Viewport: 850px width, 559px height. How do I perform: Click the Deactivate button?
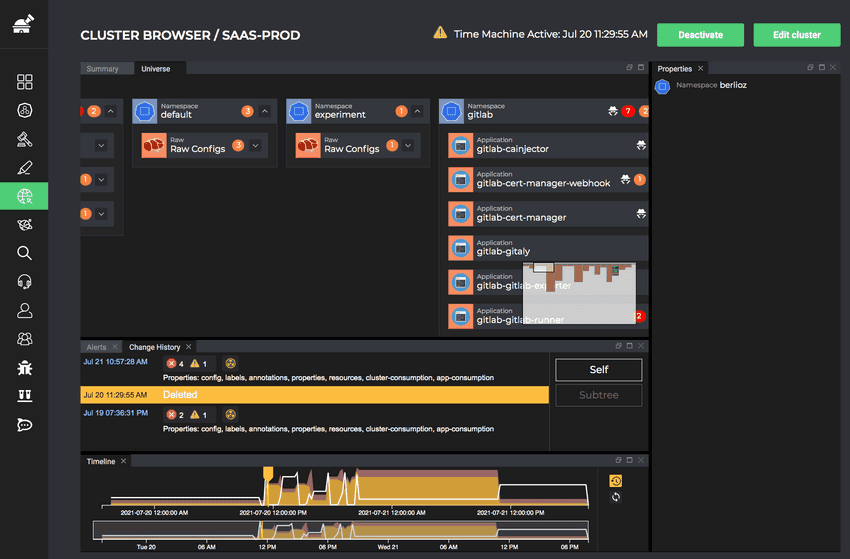tap(700, 35)
